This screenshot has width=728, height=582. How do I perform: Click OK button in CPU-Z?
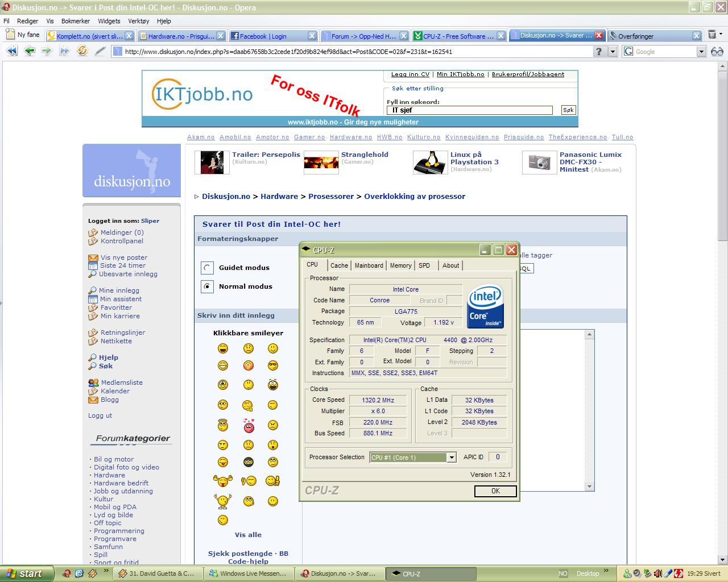tap(495, 491)
